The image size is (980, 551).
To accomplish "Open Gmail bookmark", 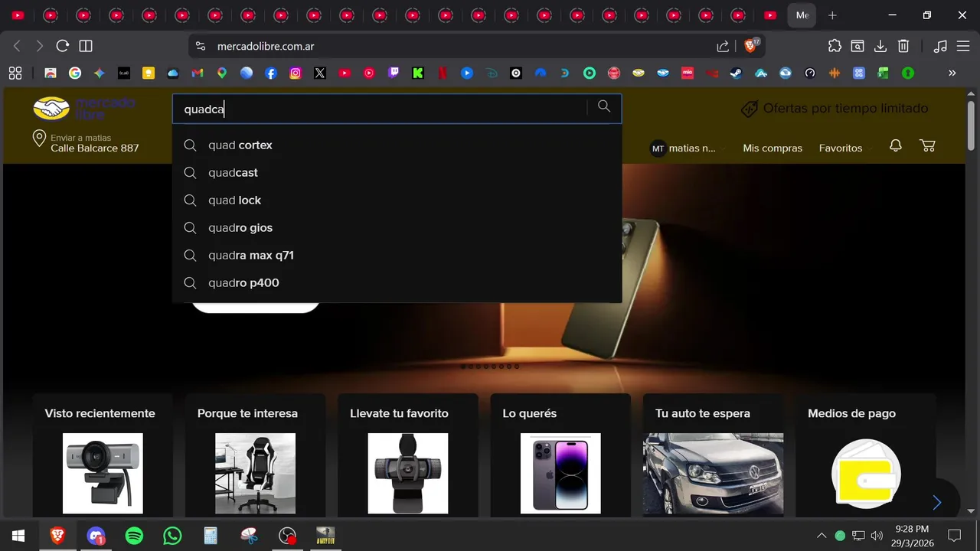I will [197, 73].
